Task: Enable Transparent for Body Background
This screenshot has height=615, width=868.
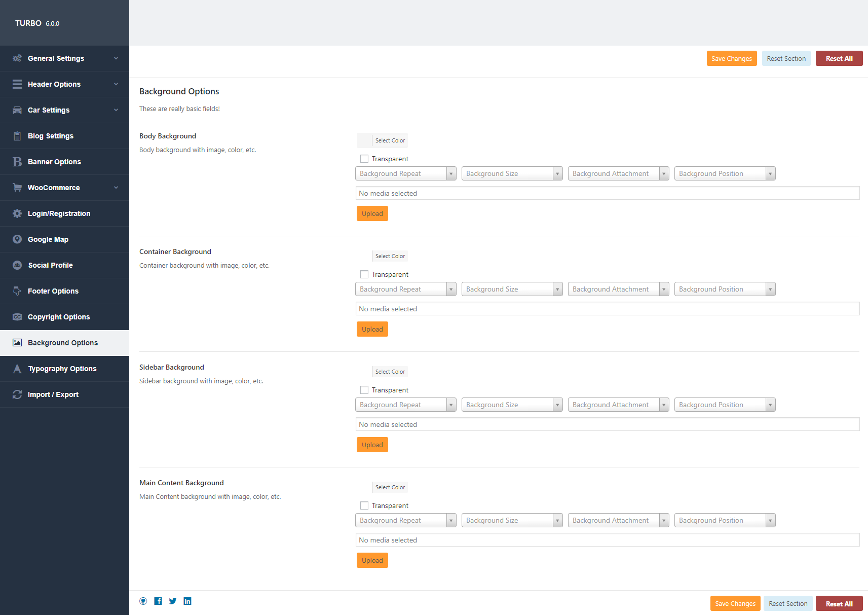Action: pyautogui.click(x=364, y=159)
